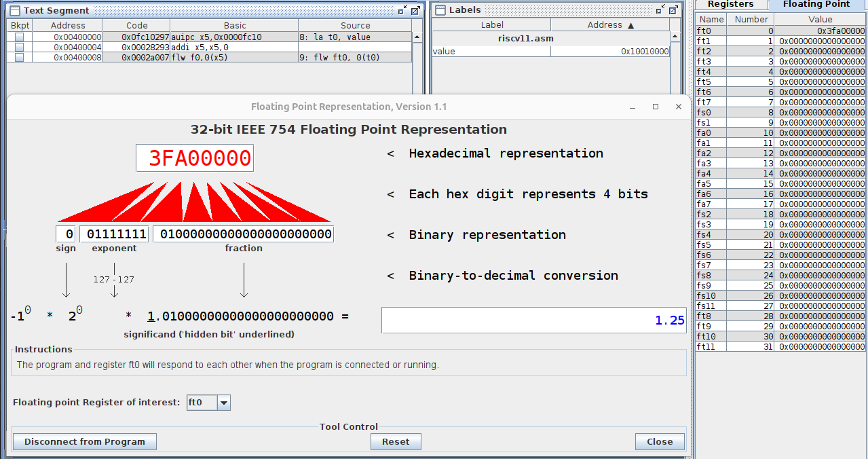Image resolution: width=868 pixels, height=459 pixels.
Task: Select the Floating Point tab
Action: [x=816, y=4]
